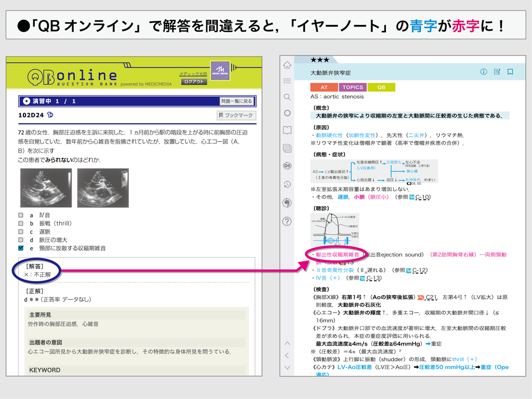Click the info icon in the title bar
Screen dimensions: 532x399
[484, 72]
